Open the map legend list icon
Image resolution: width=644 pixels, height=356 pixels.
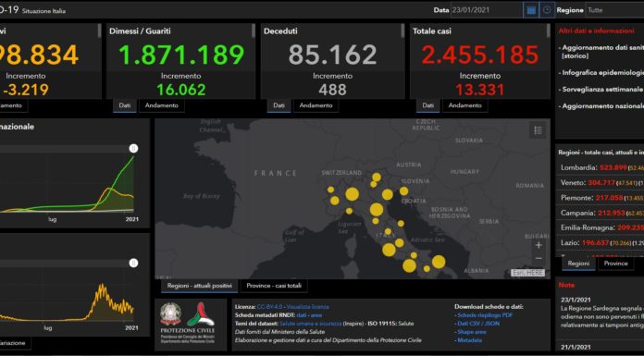[x=538, y=130]
